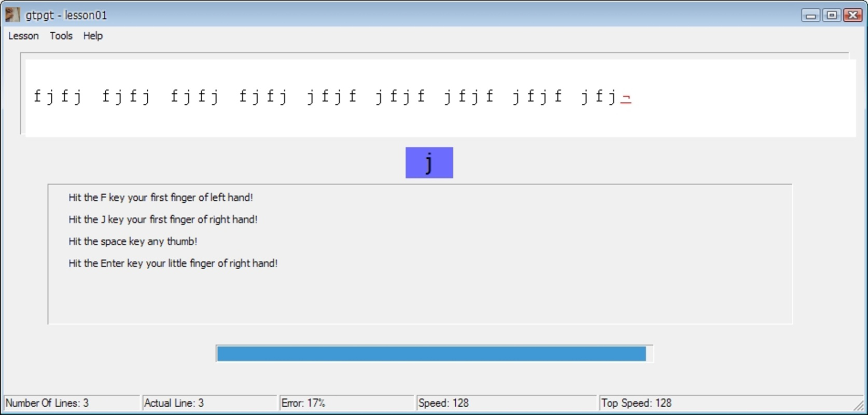
Task: Click the blue lesson progress bar
Action: [x=435, y=354]
